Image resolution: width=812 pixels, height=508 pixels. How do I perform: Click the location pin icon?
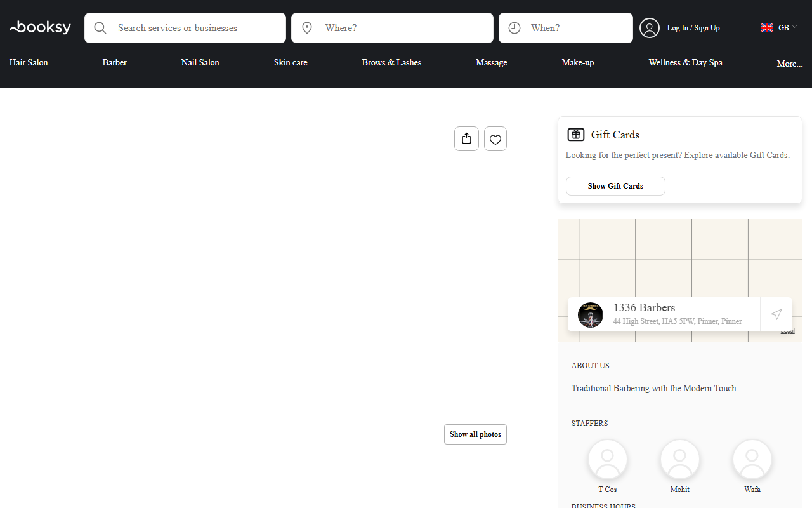pos(307,28)
